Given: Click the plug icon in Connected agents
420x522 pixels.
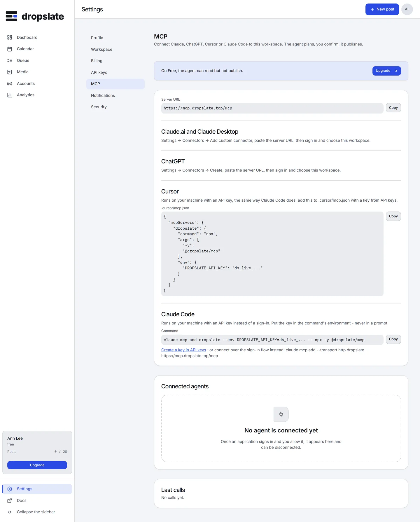Looking at the screenshot, I should tap(281, 414).
